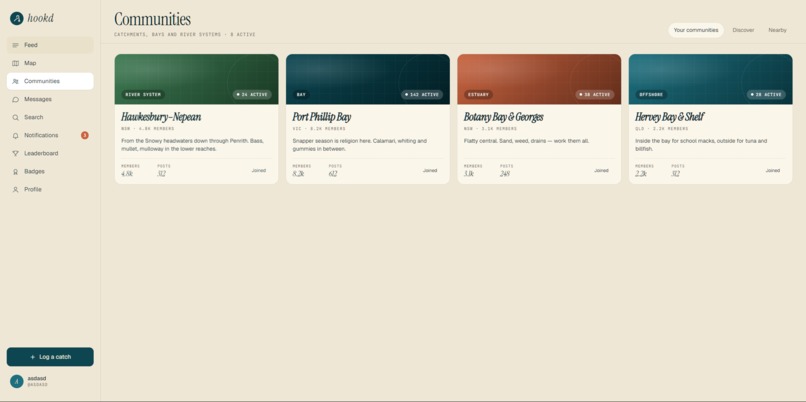Open the Badges page
806x402 pixels.
(x=50, y=172)
